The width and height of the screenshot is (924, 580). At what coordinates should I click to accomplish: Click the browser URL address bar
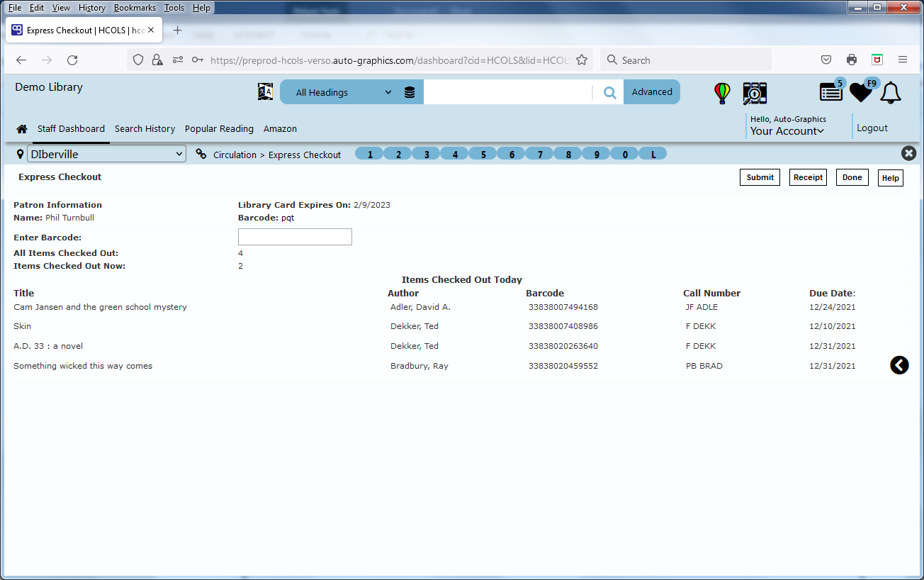pyautogui.click(x=390, y=60)
